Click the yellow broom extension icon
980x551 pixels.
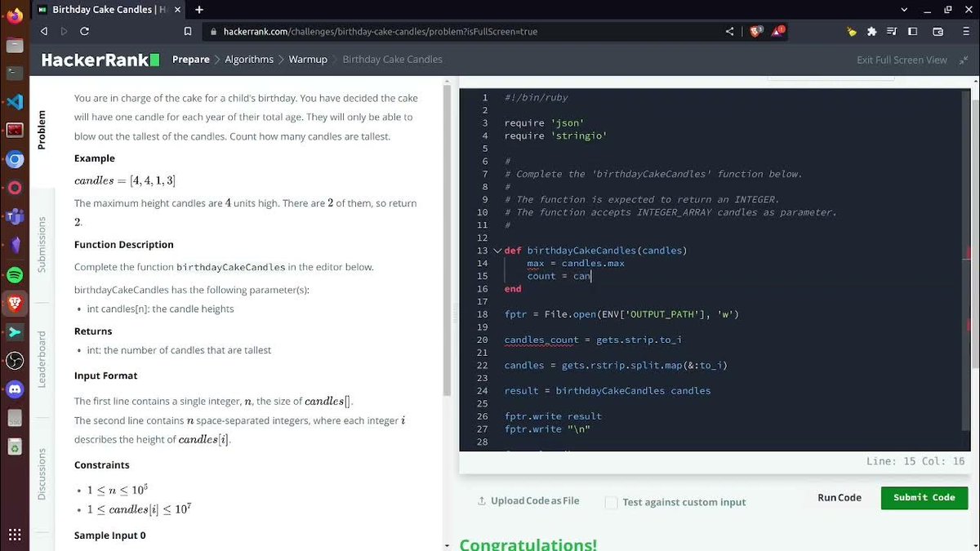(x=852, y=32)
